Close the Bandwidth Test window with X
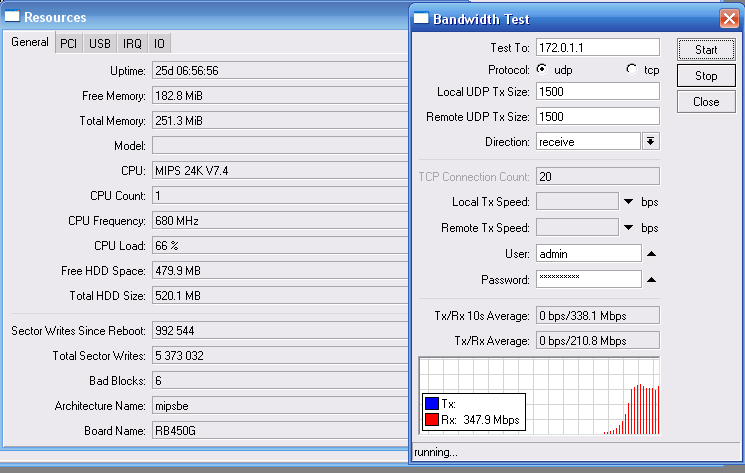This screenshot has width=745, height=473. pyautogui.click(x=729, y=19)
